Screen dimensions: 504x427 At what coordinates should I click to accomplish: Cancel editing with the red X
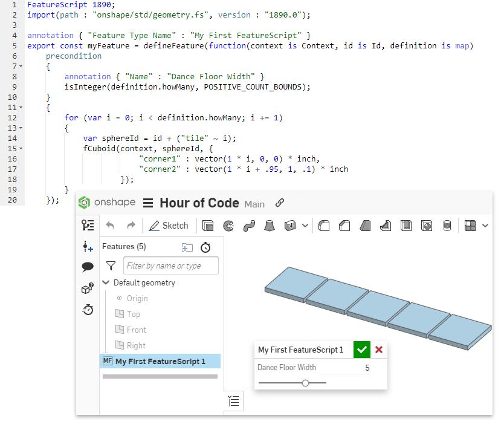(379, 350)
